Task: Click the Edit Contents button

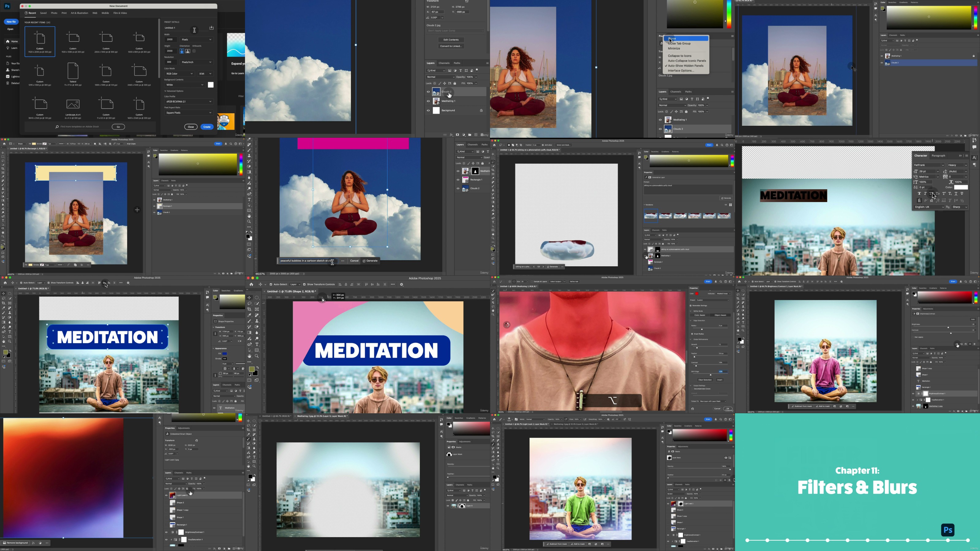Action: pos(451,39)
